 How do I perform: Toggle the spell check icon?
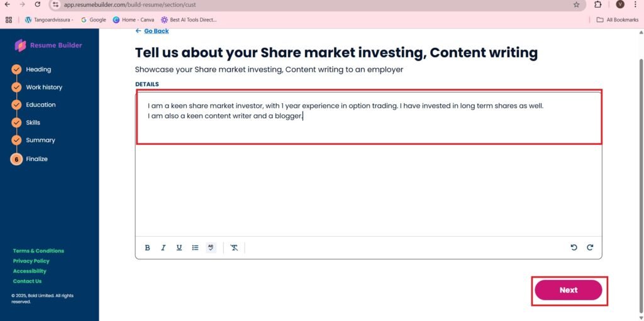[x=211, y=248]
